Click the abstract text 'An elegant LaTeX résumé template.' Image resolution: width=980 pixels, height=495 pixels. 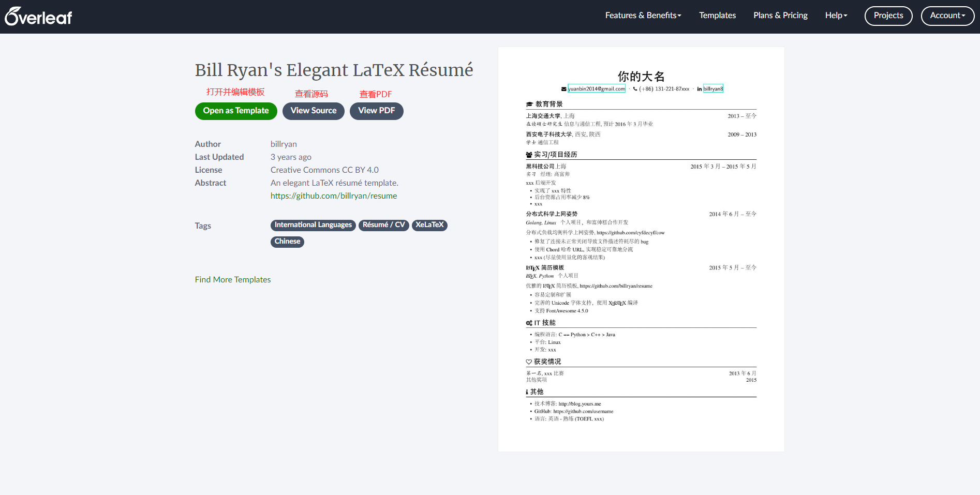[x=334, y=183]
